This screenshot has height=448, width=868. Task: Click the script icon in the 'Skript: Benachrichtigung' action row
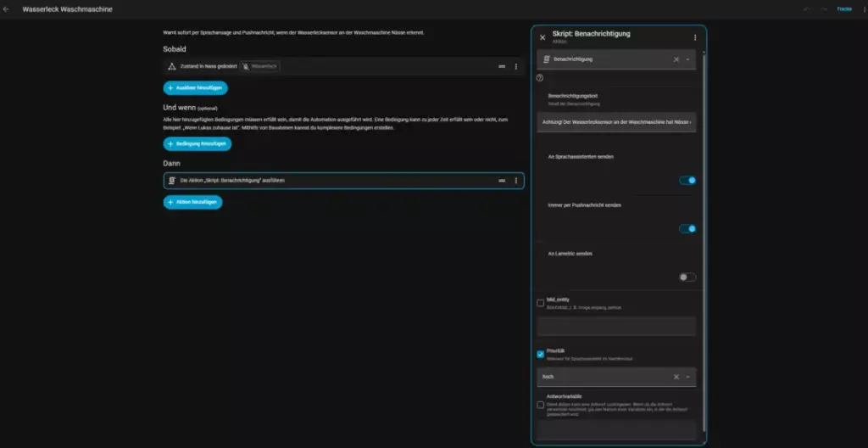tap(171, 181)
